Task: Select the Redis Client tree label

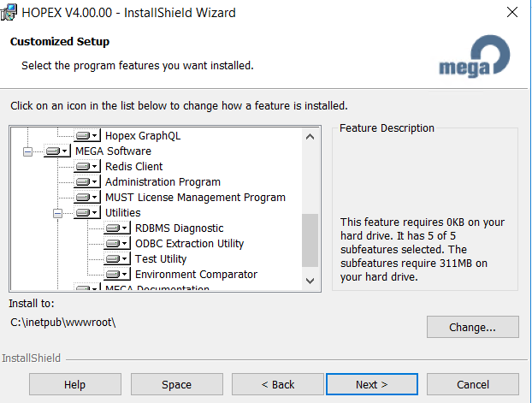Action: [133, 167]
